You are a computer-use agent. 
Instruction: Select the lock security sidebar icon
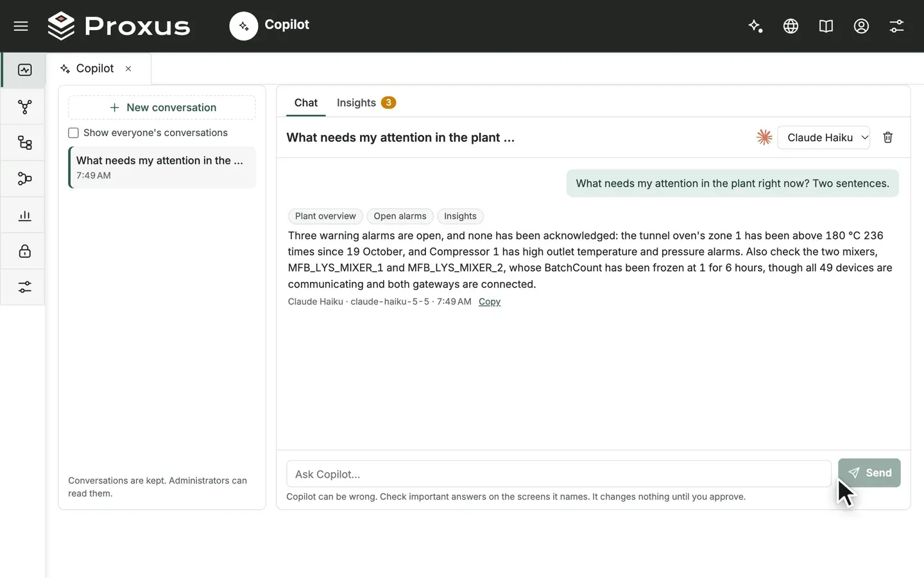[x=24, y=251]
